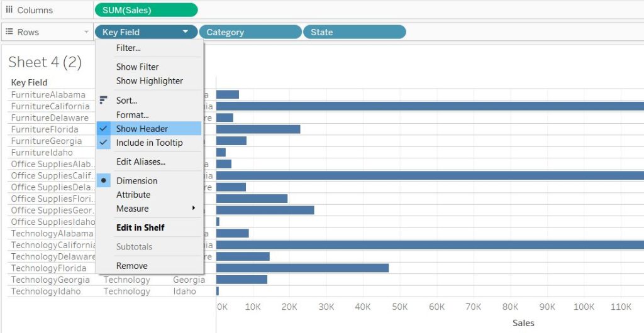Open the Key Field pill dropdown arrow

point(186,32)
